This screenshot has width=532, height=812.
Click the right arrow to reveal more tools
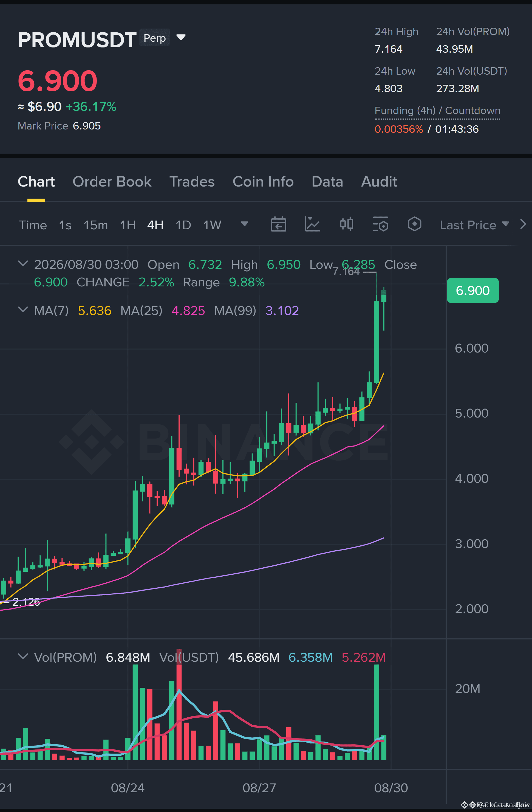523,224
